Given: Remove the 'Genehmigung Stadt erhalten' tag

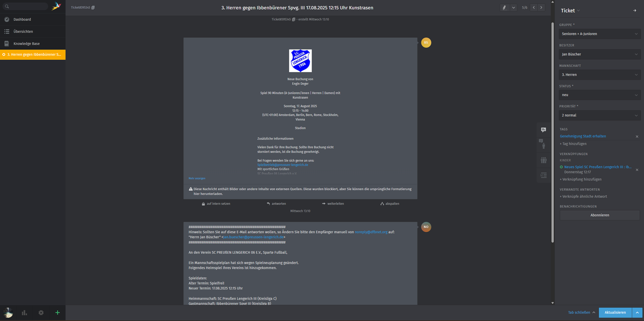Looking at the screenshot, I should [637, 137].
